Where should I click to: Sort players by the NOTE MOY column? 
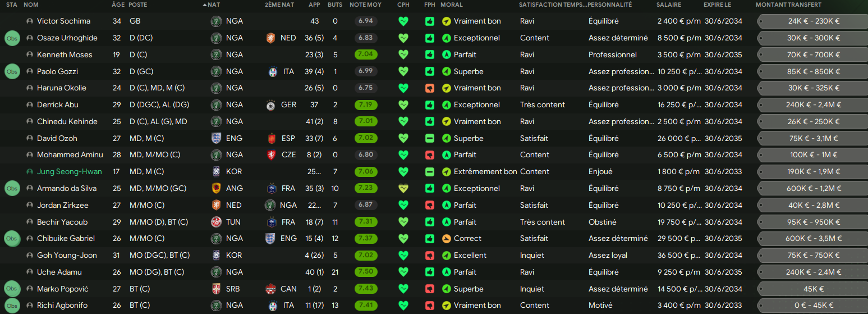[x=365, y=4]
